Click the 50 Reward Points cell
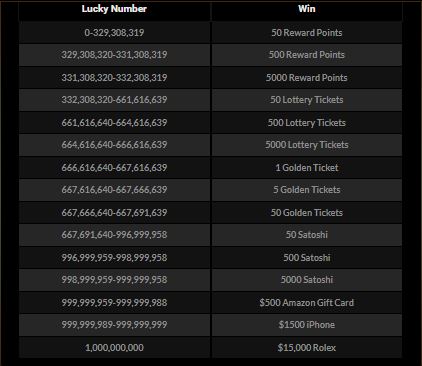 click(x=307, y=33)
